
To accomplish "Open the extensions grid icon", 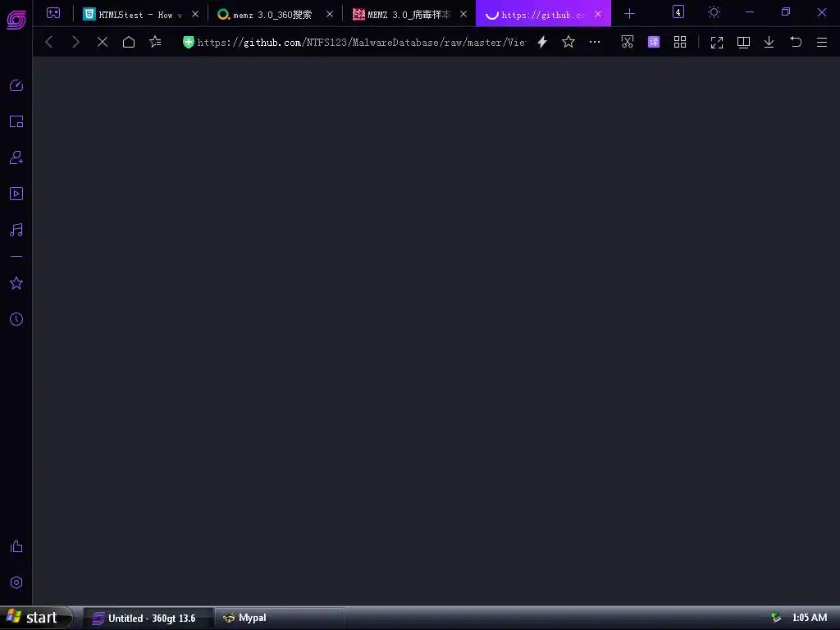I will click(680, 42).
